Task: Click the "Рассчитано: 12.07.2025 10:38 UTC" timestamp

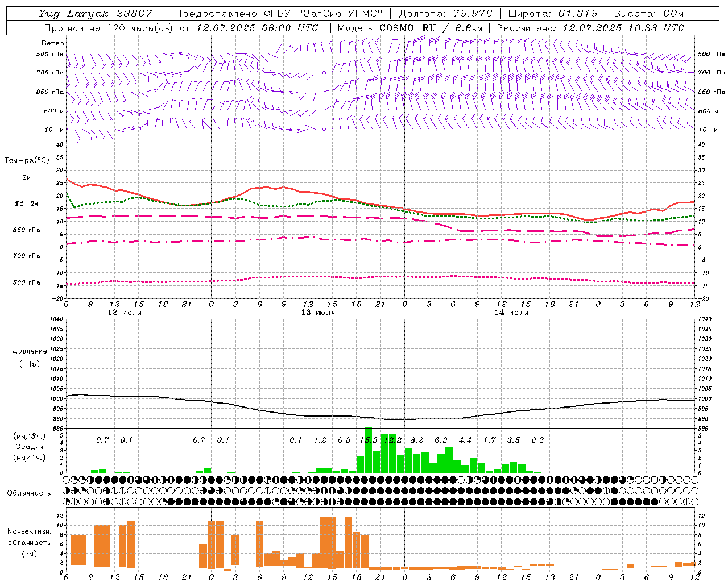Action: click(590, 28)
